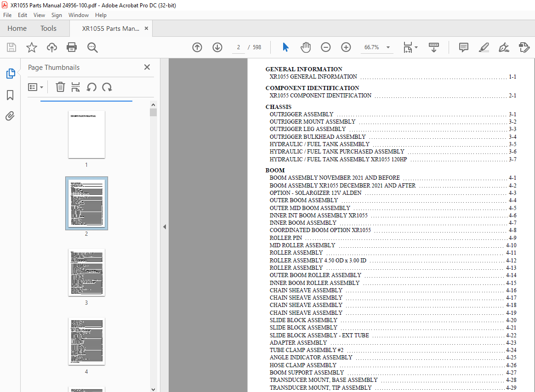Click 'XR1055 COMPONENT IDENTIFICATION' entry
This screenshot has width=535, height=392.
click(320, 96)
